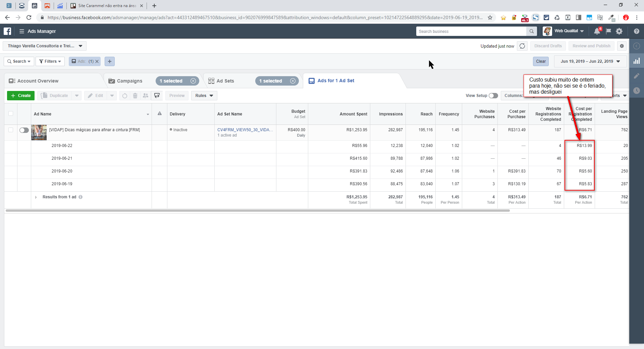Screen dimensions: 644x349
Task: Open the charts panel icon in right sidebar
Action: (636, 61)
